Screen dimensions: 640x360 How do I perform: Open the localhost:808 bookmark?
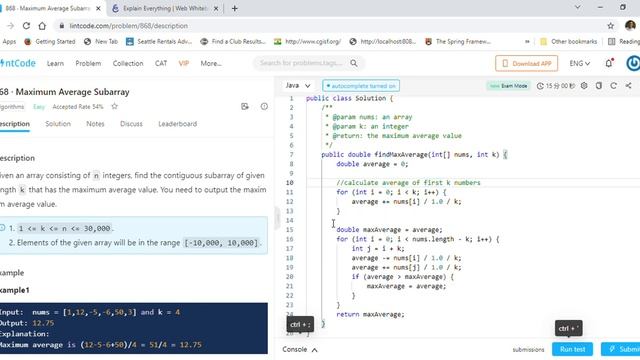383,42
